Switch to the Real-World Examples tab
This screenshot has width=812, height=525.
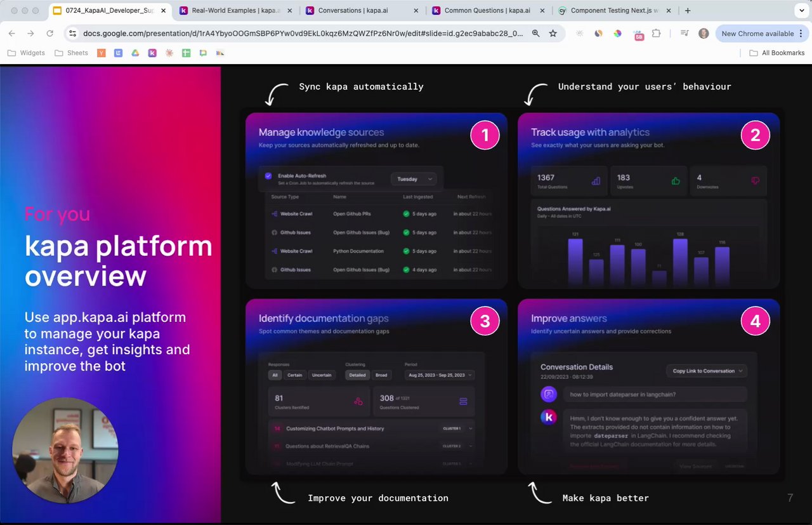click(235, 11)
